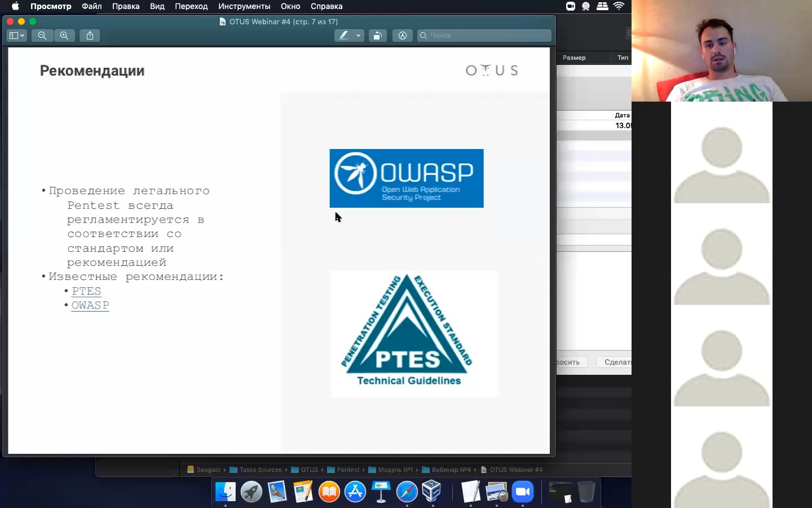Open the Файл menu
Viewport: 812px width, 508px height.
92,6
